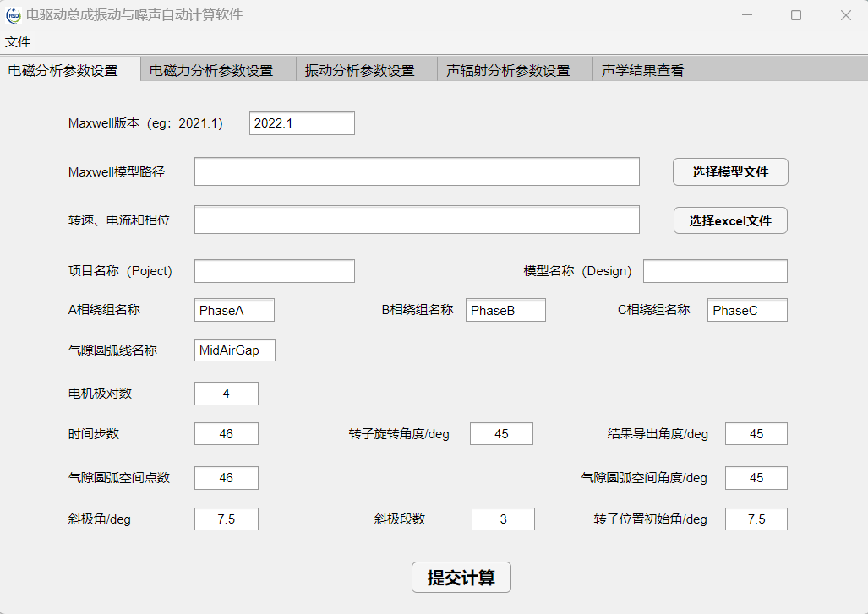The height and width of the screenshot is (614, 868).
Task: Click the Maxwell模型路径 text field
Action: point(417,171)
